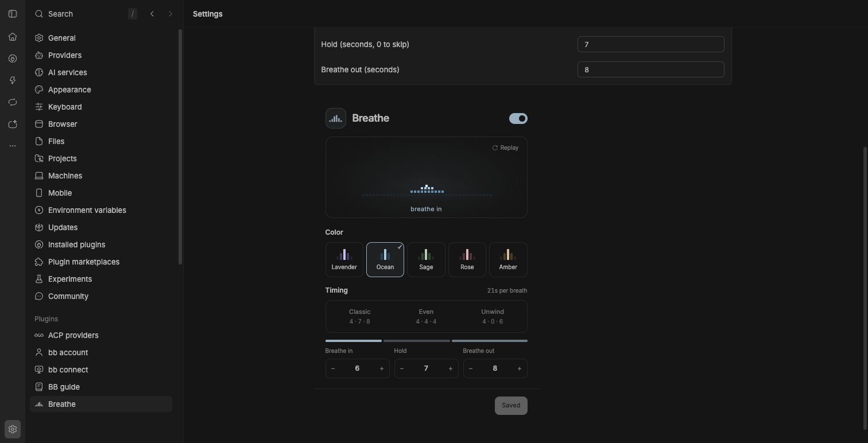Open ACP providers plugin settings
Screen dimensions: 868x443
point(101,335)
